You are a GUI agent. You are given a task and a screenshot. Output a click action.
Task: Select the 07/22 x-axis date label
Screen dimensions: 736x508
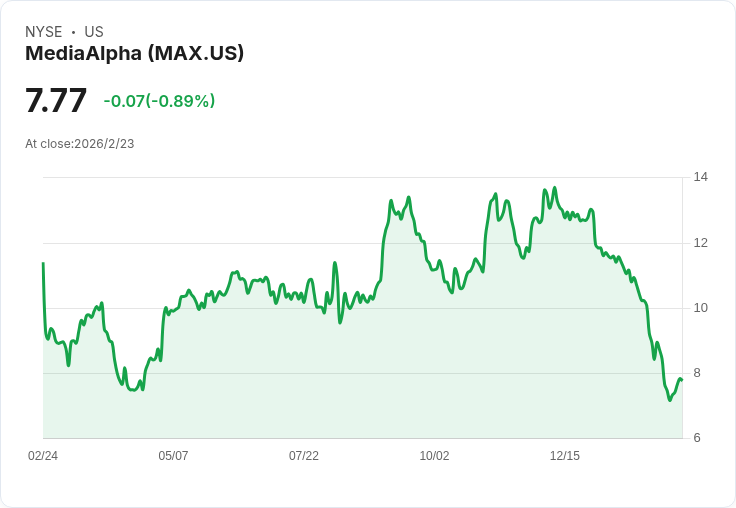(x=304, y=456)
